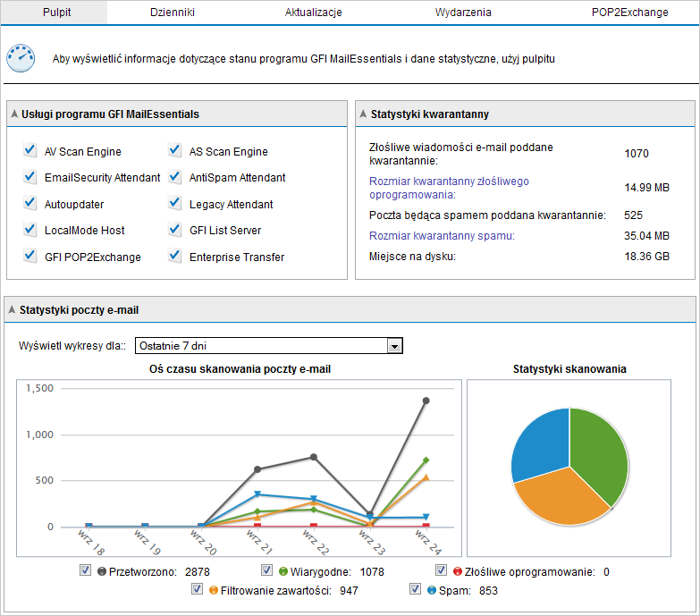Toggle the Przetworzono series checkbox

click(x=85, y=570)
